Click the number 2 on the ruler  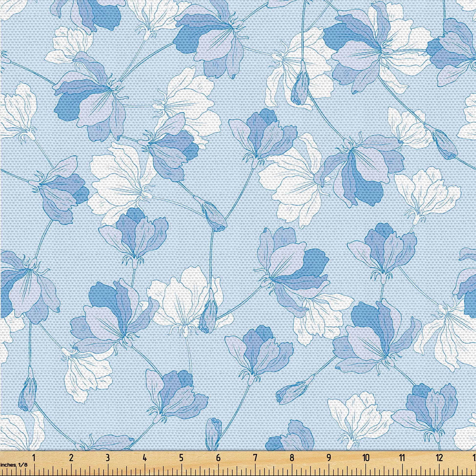71,458
